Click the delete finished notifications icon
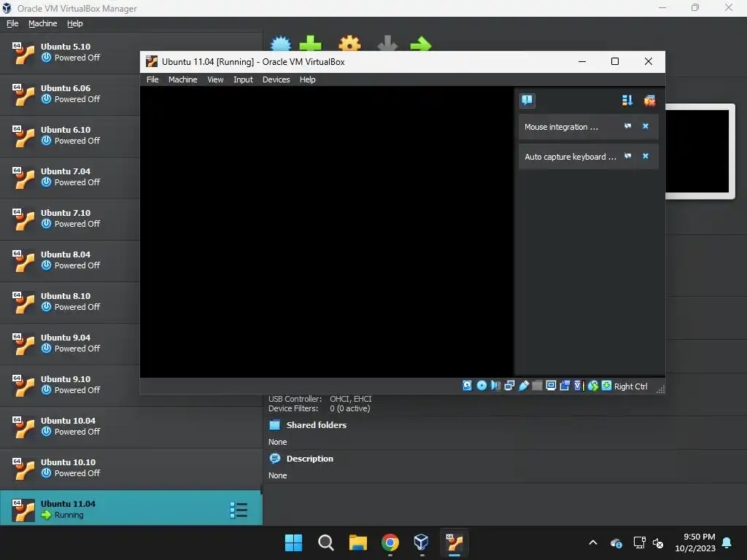The height and width of the screenshot is (560, 747). coord(649,101)
